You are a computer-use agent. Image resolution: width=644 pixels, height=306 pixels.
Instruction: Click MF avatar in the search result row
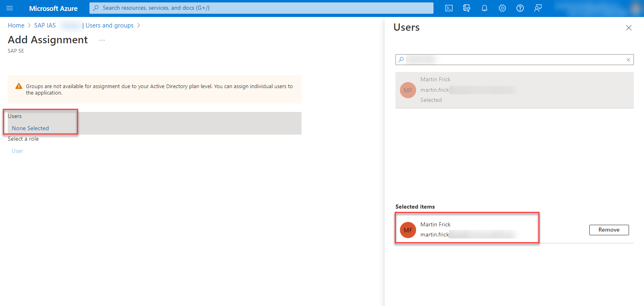[x=408, y=90]
